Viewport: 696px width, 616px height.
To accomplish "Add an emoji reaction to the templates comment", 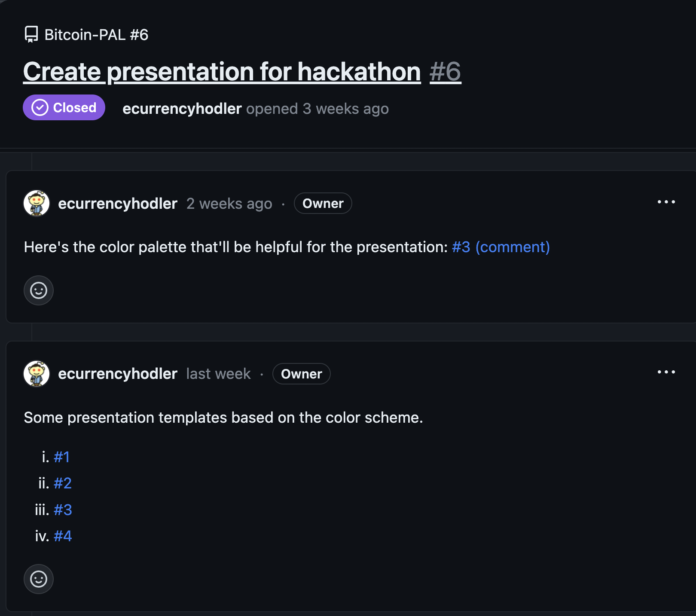I will (39, 579).
